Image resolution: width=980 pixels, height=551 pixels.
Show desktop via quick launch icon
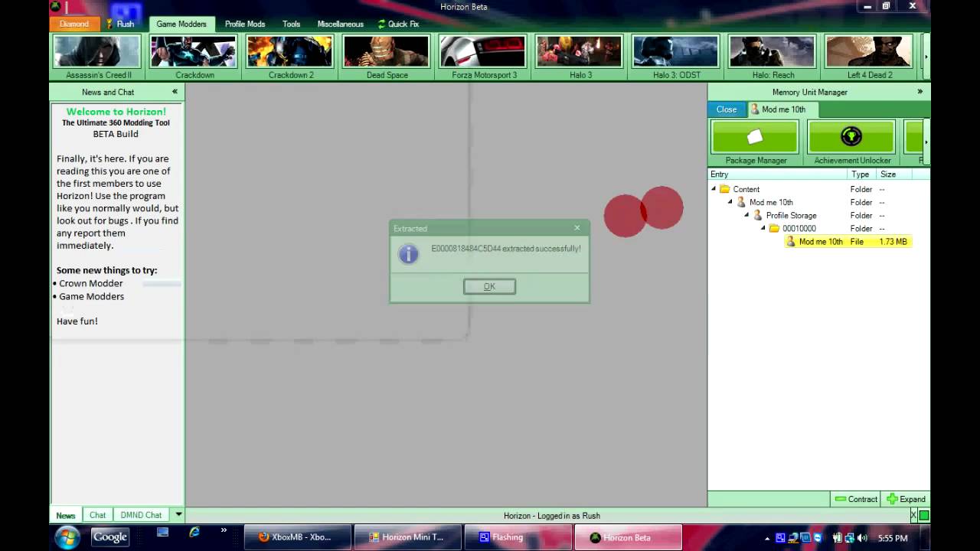pyautogui.click(x=162, y=532)
